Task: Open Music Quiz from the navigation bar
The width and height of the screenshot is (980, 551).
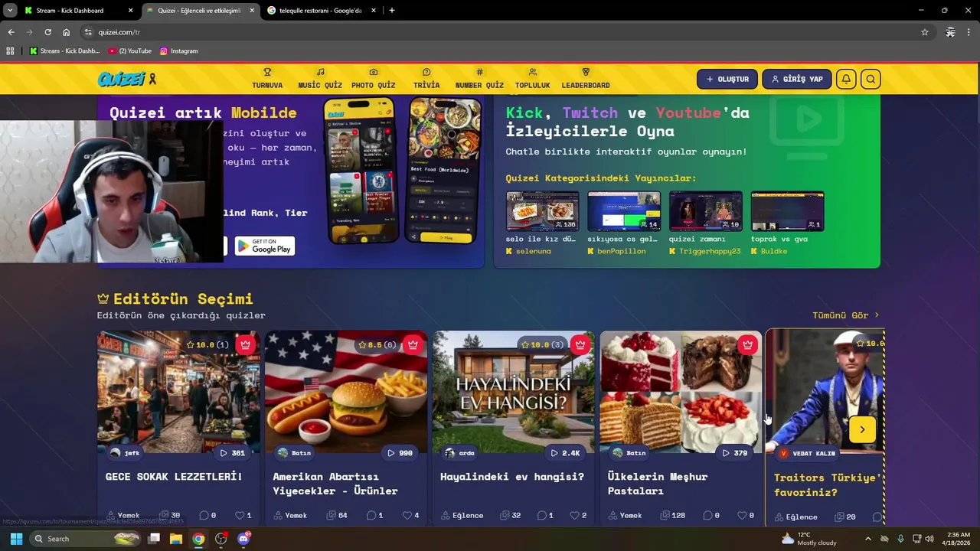Action: (x=320, y=79)
